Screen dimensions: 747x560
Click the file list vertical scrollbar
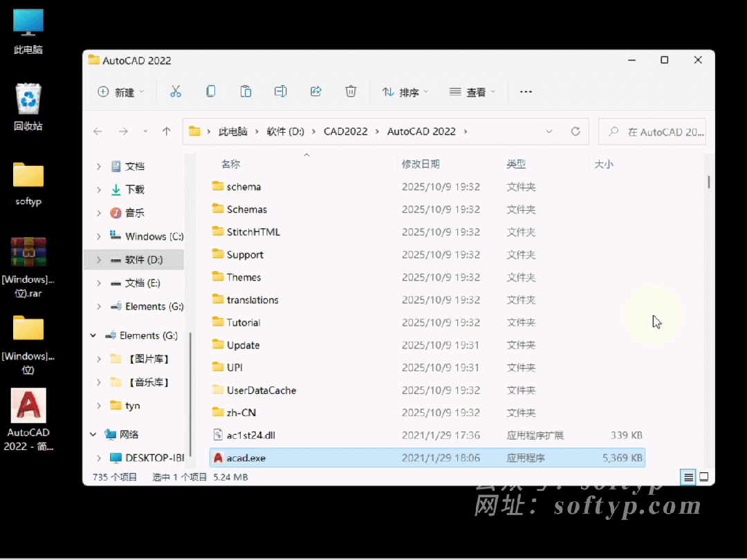pyautogui.click(x=709, y=182)
